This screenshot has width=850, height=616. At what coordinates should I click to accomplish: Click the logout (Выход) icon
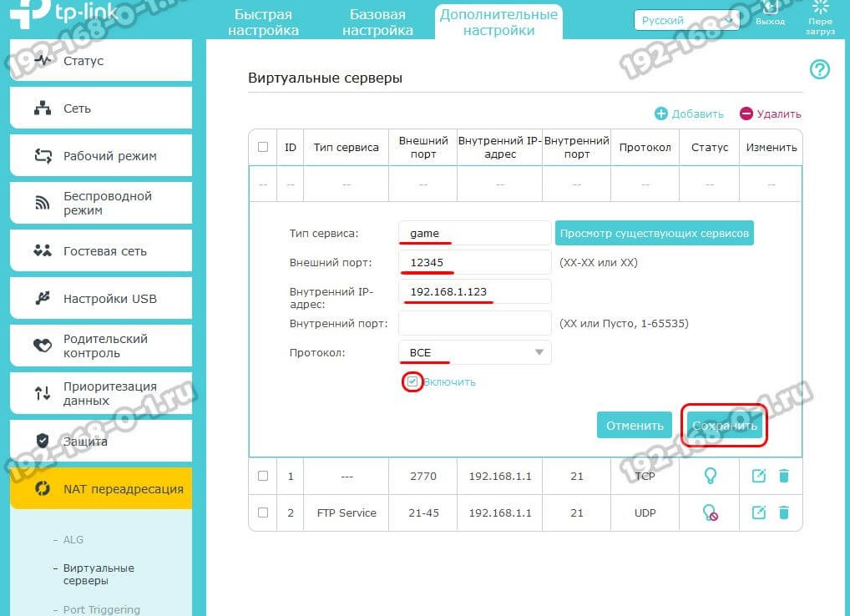pos(771,8)
